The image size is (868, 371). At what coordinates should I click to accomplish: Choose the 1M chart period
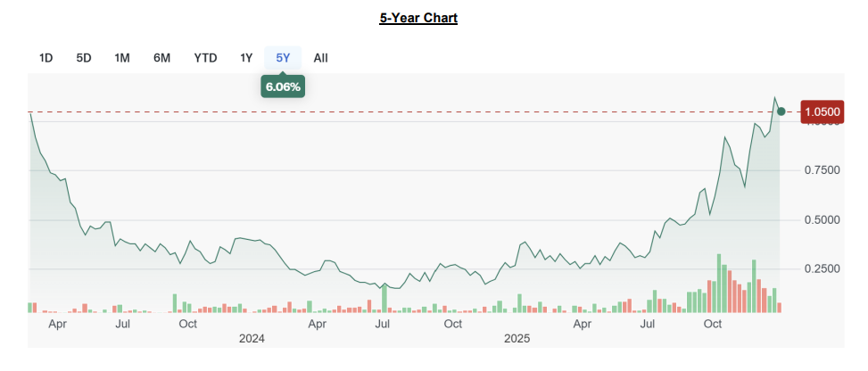pos(122,58)
